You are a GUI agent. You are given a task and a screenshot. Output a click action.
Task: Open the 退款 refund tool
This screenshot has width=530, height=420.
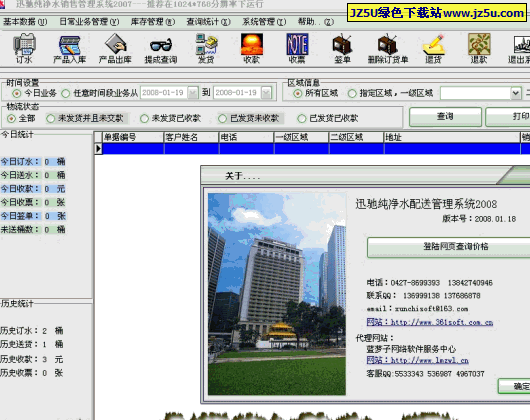[x=479, y=48]
